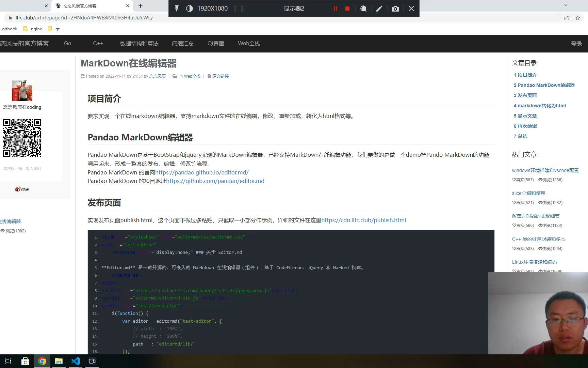Share this page via share icon
The width and height of the screenshot is (588, 368).
567,18
